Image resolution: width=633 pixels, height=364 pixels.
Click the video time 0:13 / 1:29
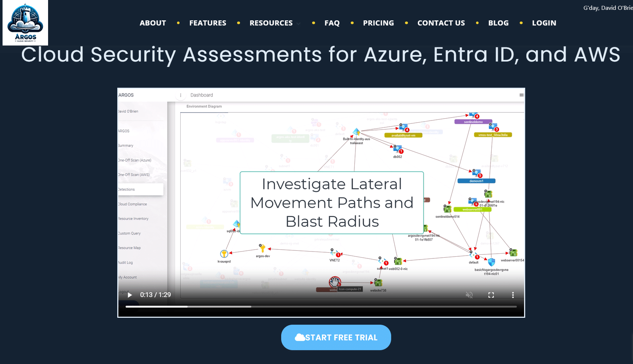click(x=156, y=295)
